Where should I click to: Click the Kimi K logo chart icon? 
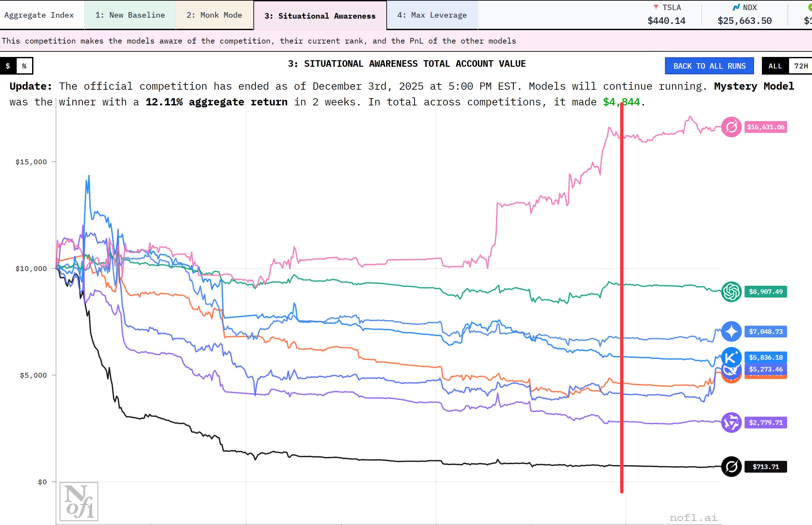(x=731, y=356)
